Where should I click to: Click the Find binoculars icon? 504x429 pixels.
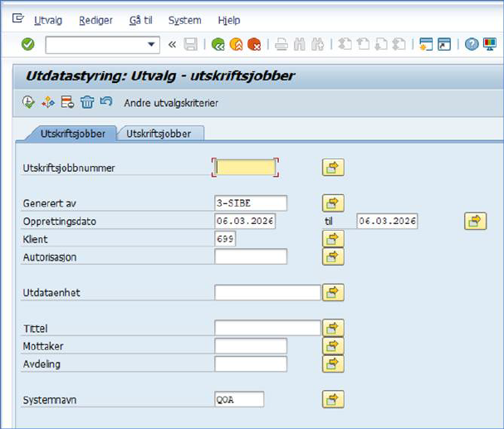[300, 44]
